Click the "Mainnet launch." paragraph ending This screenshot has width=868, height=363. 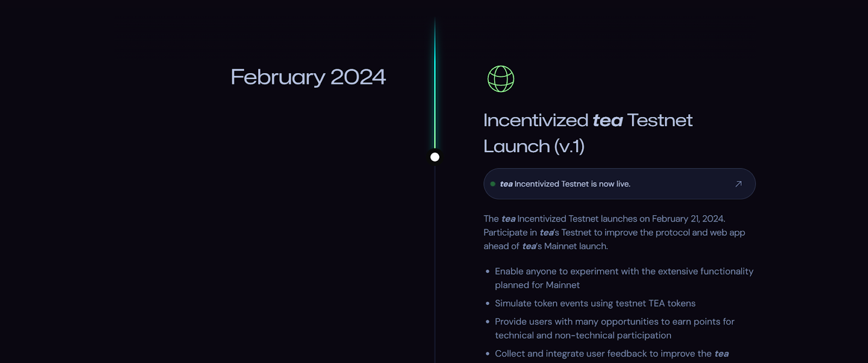(576, 246)
